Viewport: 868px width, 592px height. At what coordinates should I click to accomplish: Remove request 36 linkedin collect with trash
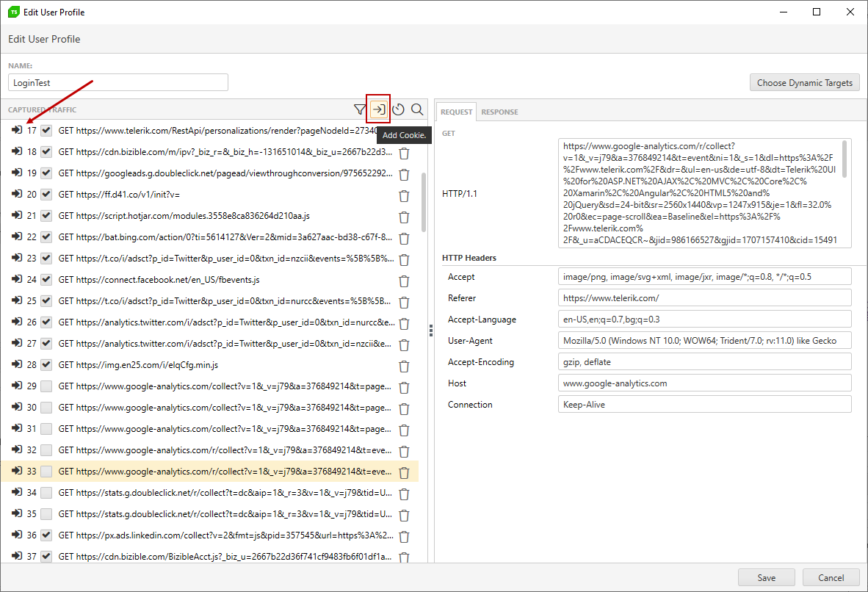click(404, 537)
